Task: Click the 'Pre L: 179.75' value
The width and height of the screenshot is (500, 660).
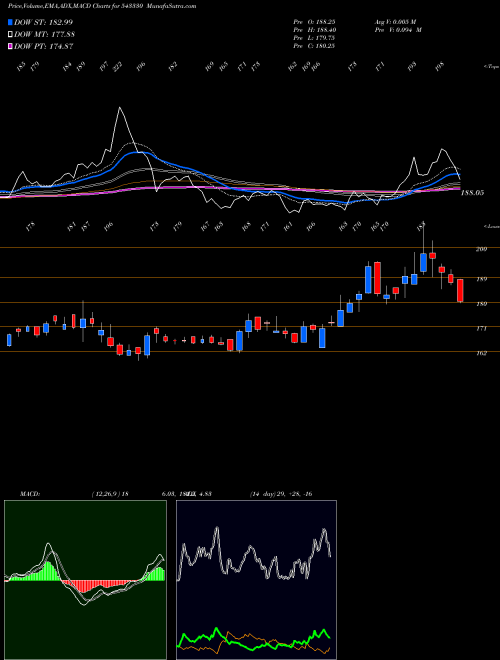Action: point(314,38)
